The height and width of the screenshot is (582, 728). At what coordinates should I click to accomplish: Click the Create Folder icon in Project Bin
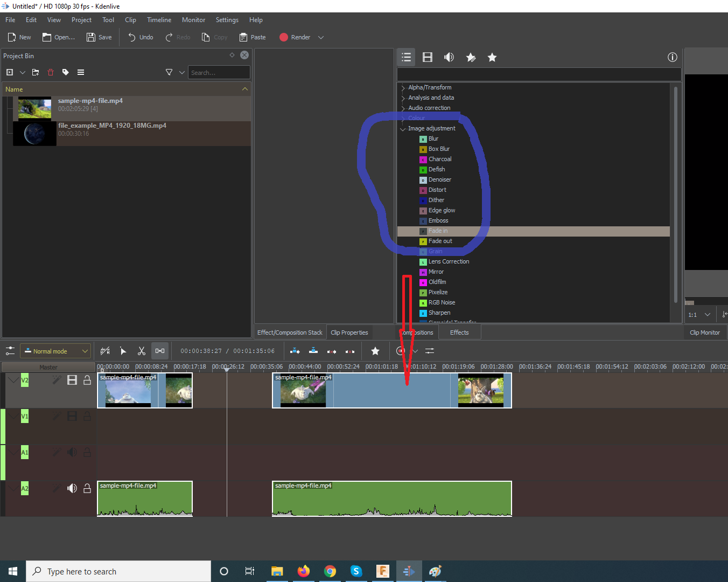point(36,72)
